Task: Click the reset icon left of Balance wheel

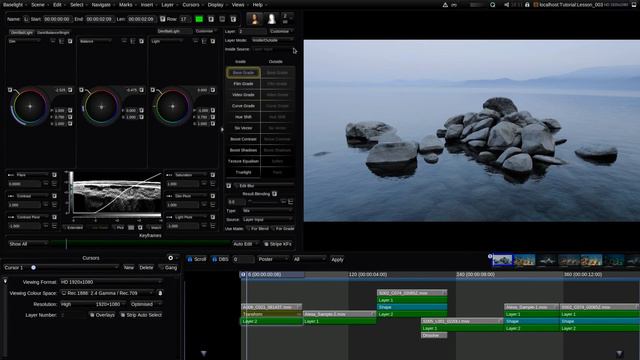Action: [x=81, y=90]
